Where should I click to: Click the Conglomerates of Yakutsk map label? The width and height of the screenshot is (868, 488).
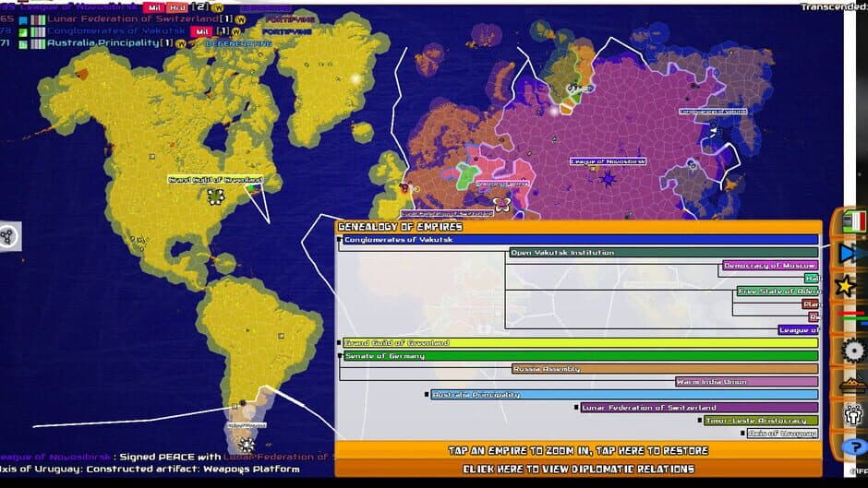tap(713, 112)
